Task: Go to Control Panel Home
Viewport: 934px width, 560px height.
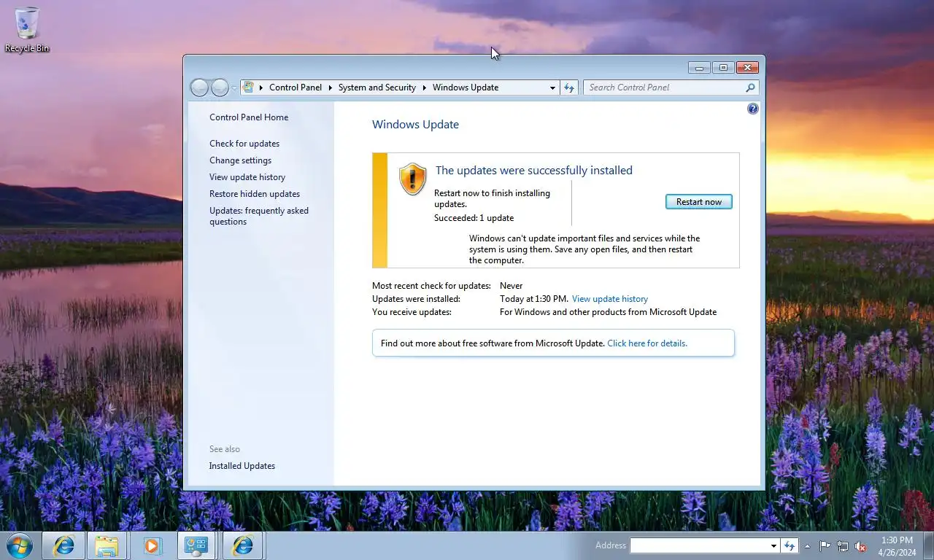Action: pyautogui.click(x=249, y=117)
